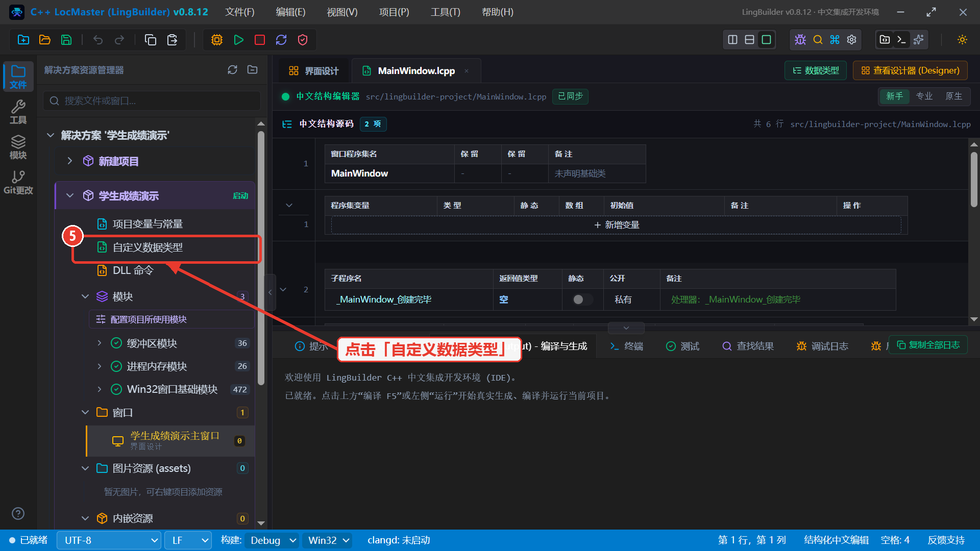
Task: Switch to split column layout icon
Action: point(732,40)
